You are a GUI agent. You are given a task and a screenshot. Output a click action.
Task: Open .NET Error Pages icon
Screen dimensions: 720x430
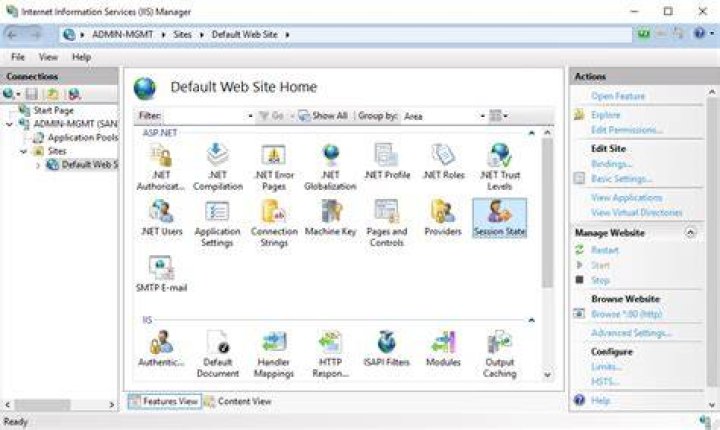(x=274, y=167)
